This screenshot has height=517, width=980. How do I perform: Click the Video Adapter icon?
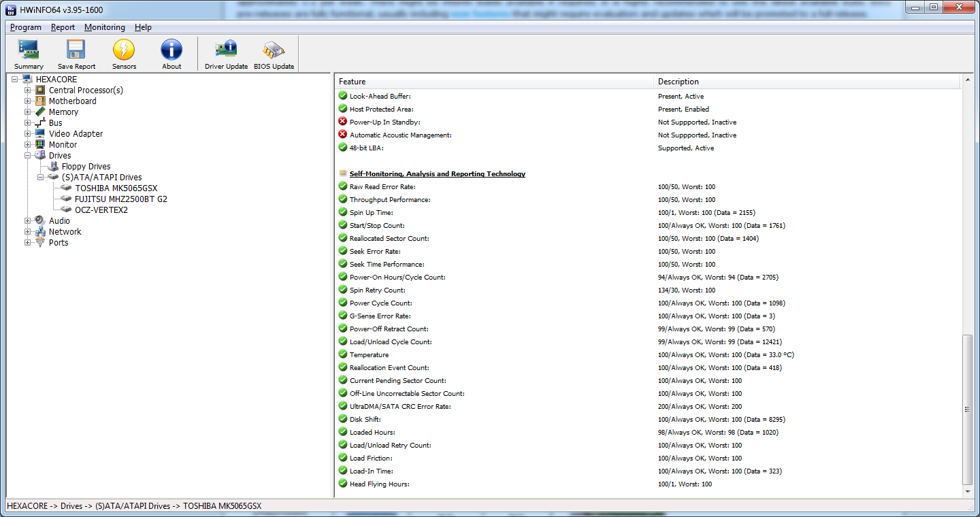40,133
